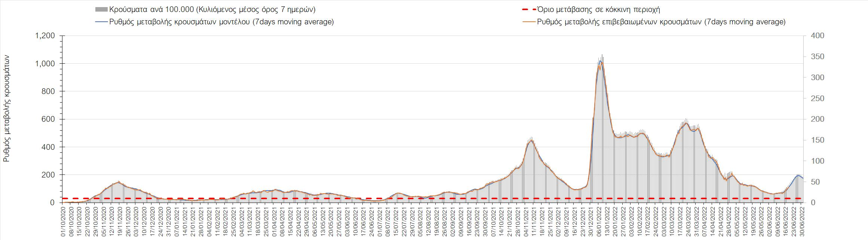This screenshot has height=240, width=868.
Task: Click the gray bar legend swatch for Κρούσματα ανά 100.000
Action: pyautogui.click(x=101, y=10)
